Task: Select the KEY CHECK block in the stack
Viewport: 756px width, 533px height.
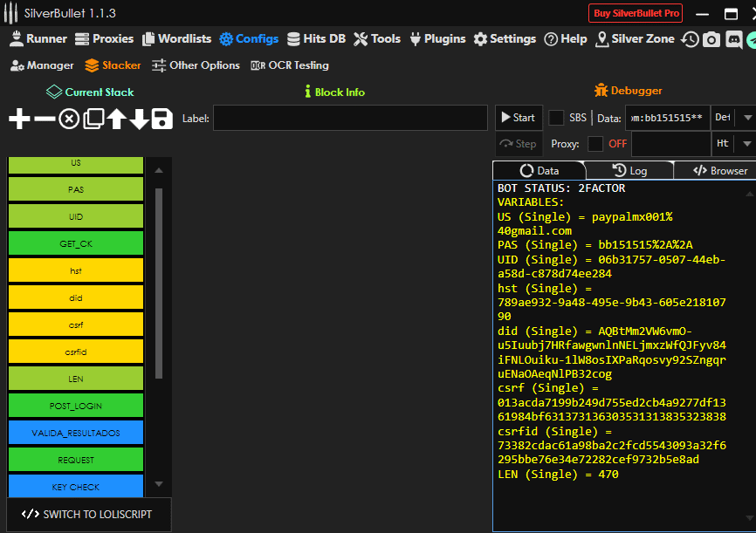Action: click(76, 486)
